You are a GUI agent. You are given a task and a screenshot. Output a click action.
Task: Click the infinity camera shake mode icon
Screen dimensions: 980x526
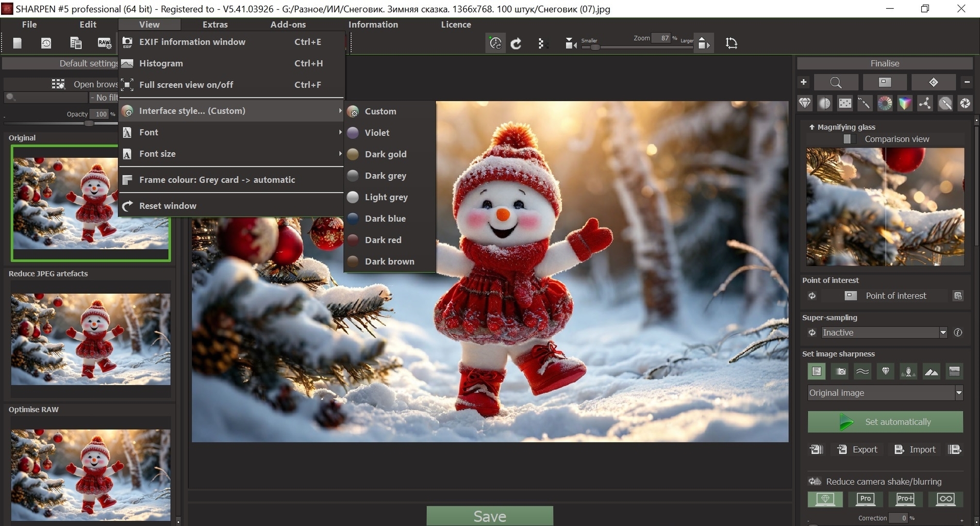tap(945, 499)
